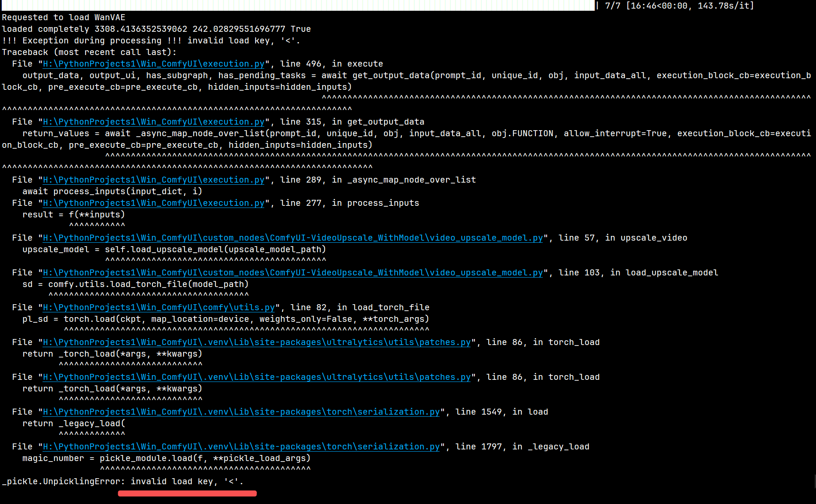Select the UnpicklingError message text
Viewport: 816px width, 504px height.
click(122, 481)
